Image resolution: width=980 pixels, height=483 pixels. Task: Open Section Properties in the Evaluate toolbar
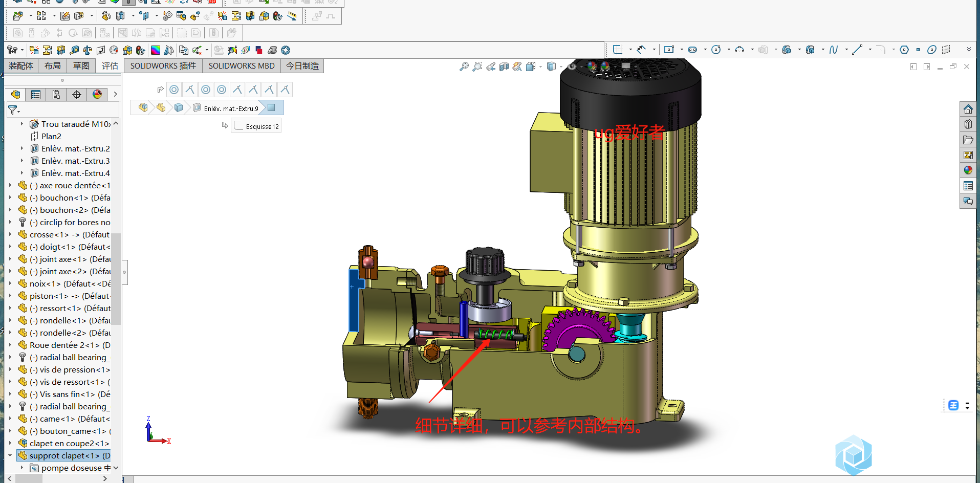tap(100, 50)
